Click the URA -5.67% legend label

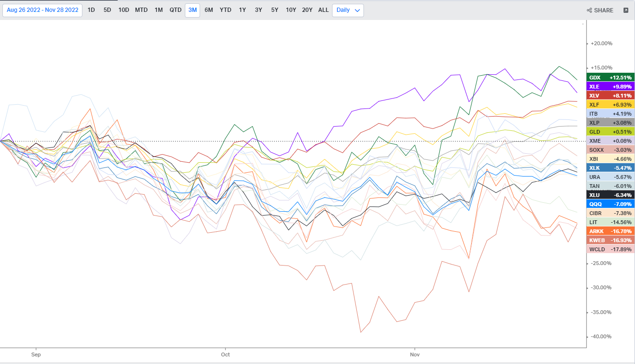[x=610, y=177]
